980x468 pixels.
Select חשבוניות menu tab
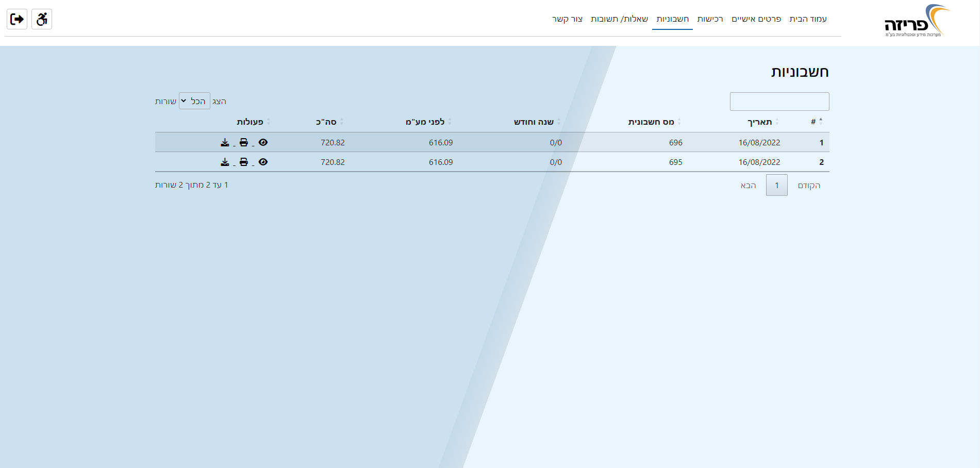672,19
